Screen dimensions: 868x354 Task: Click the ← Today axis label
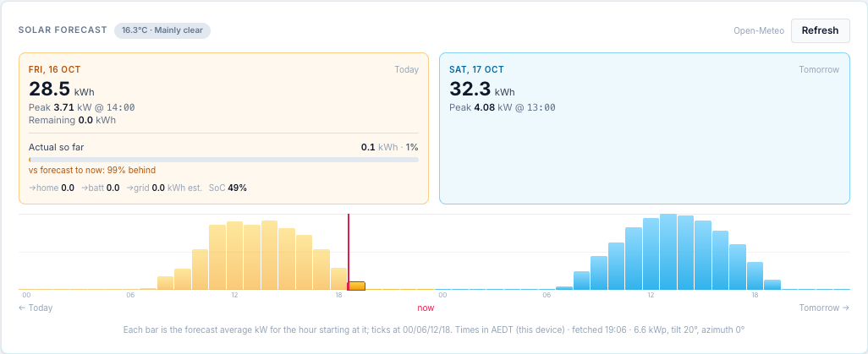pos(36,308)
